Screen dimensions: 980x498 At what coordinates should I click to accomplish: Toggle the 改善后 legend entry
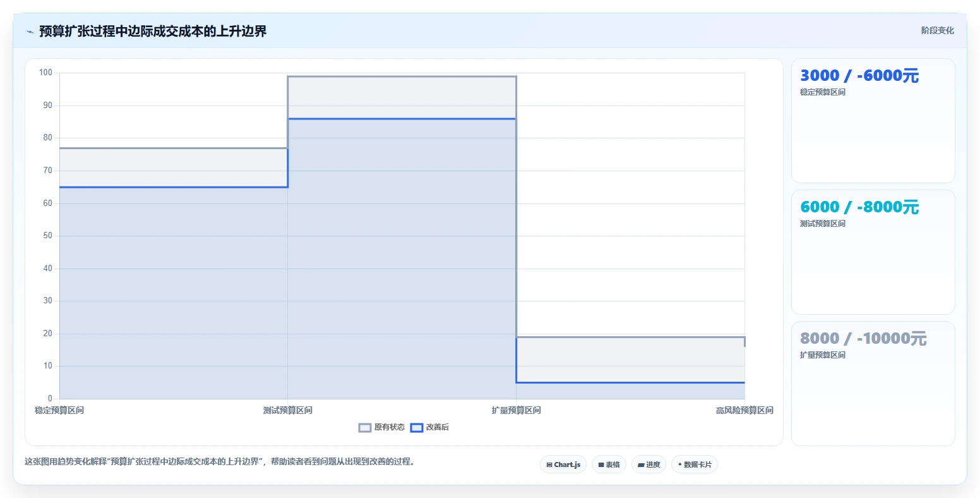429,428
